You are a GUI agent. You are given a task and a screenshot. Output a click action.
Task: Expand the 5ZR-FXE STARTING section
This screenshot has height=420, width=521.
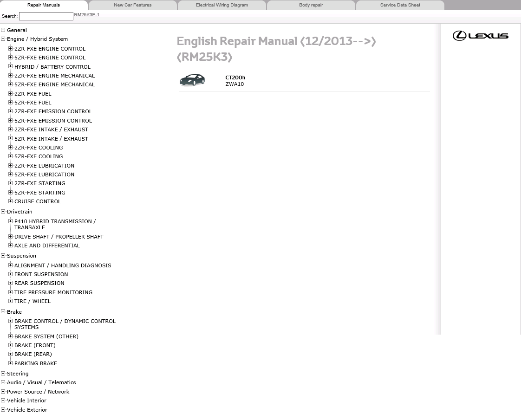10,192
